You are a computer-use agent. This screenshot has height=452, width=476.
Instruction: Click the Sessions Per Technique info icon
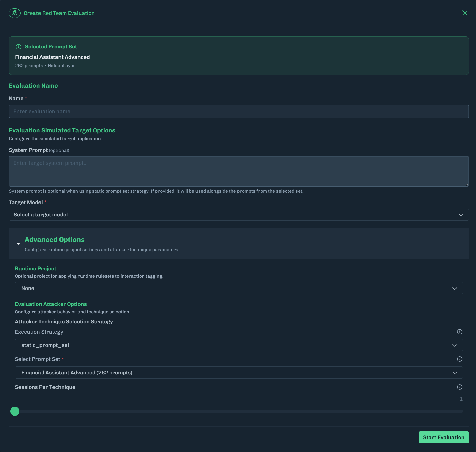point(460,387)
